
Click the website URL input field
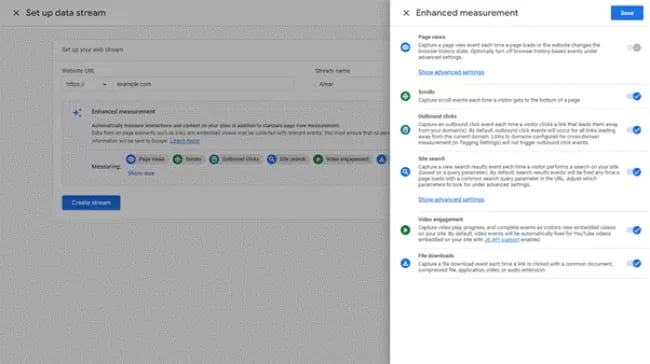pos(204,84)
